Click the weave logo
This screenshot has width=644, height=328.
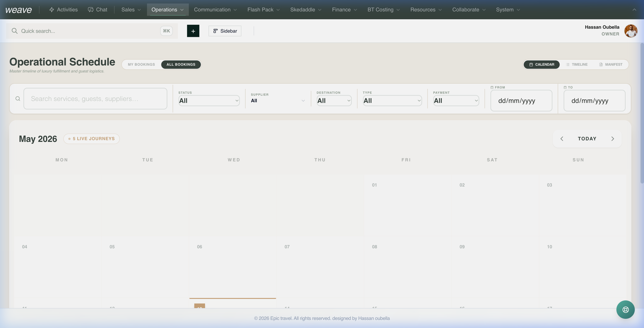[18, 10]
